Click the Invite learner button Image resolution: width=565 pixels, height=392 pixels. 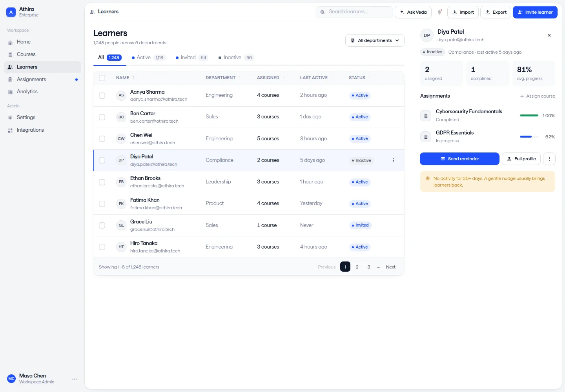click(x=535, y=12)
